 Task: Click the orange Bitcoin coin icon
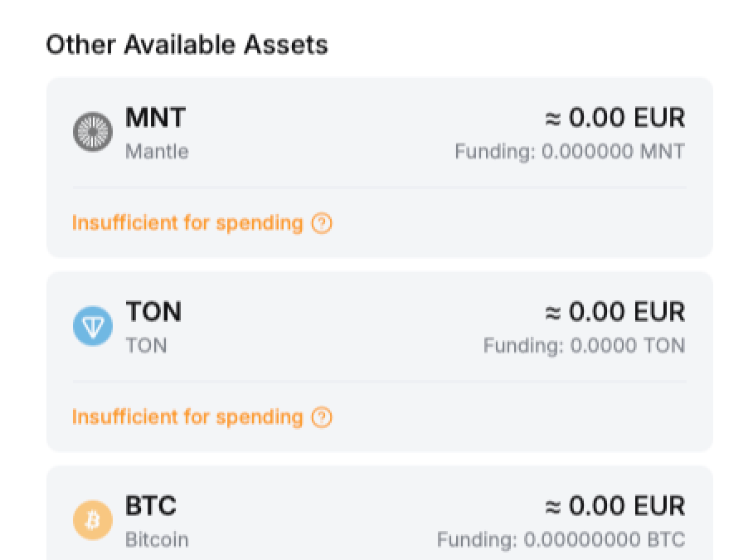click(92, 520)
